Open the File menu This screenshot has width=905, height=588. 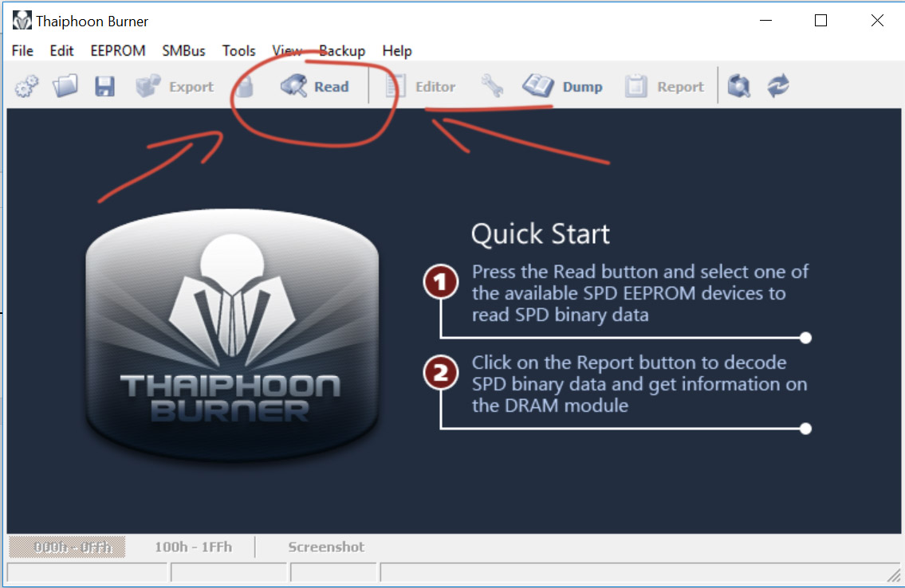[22, 51]
